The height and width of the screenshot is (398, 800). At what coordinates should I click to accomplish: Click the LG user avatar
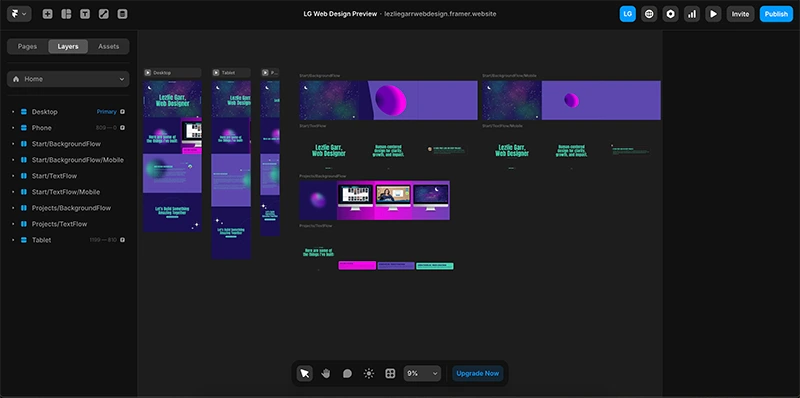click(628, 14)
